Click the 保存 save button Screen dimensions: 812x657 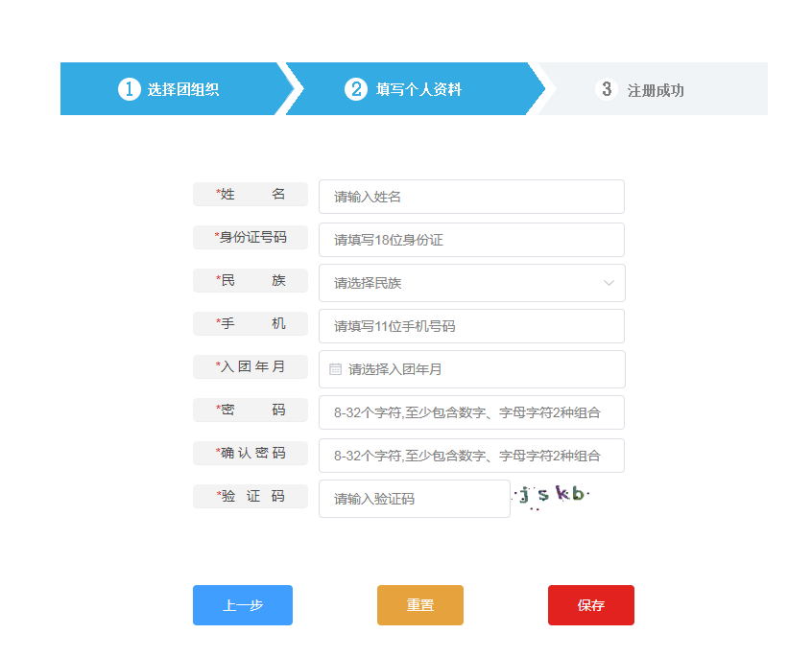pos(590,605)
